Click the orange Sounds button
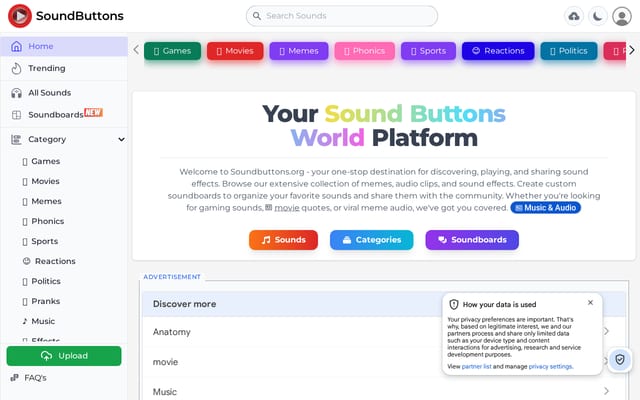Screen dimensions: 640x400 (283, 240)
